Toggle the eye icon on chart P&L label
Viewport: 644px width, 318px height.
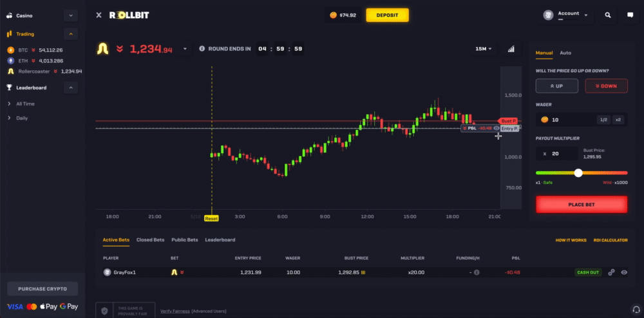[497, 128]
